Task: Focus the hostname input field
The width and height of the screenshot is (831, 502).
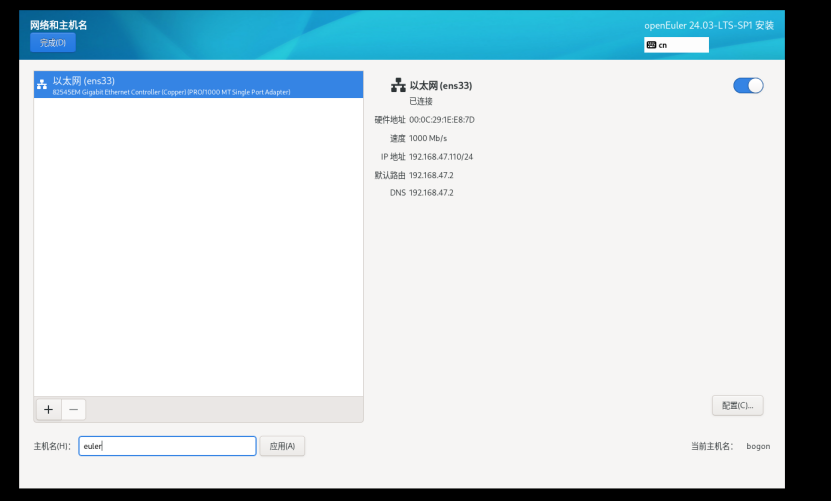Action: pyautogui.click(x=167, y=446)
